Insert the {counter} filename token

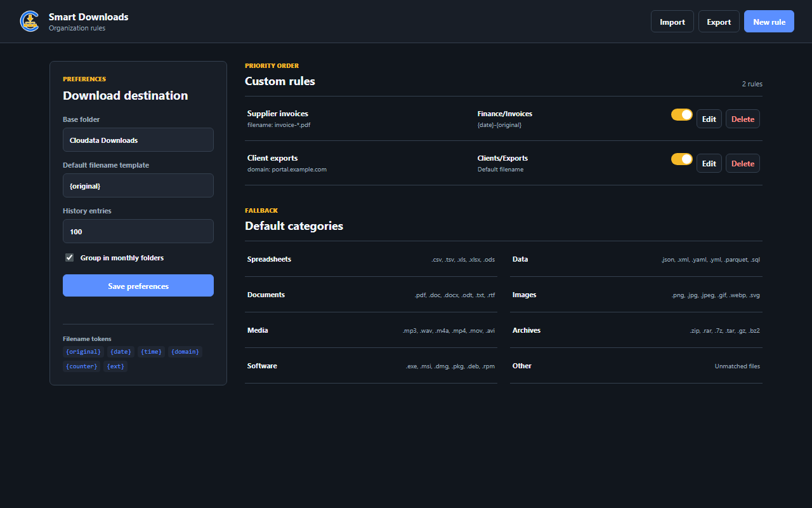[x=82, y=366]
